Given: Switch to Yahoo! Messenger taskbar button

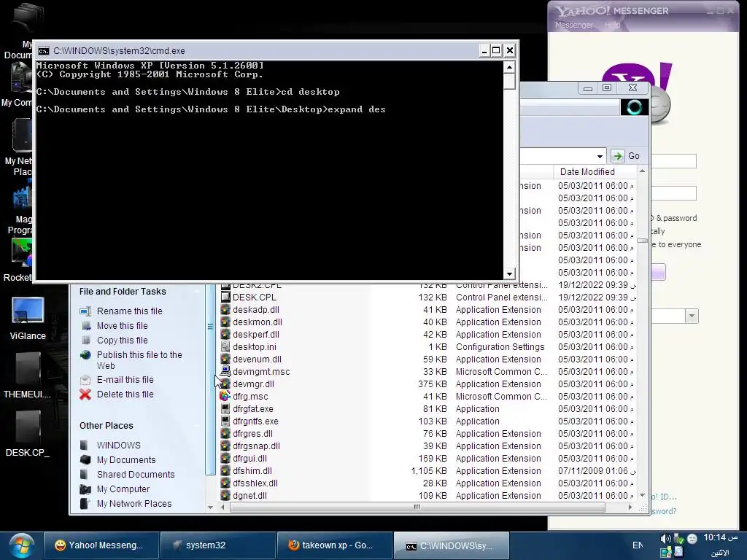Looking at the screenshot, I should pyautogui.click(x=101, y=545).
